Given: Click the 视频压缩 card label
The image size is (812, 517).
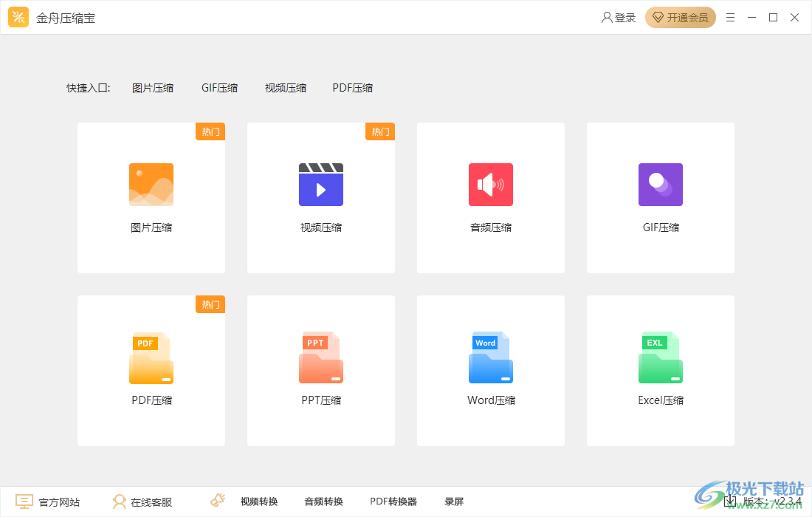Looking at the screenshot, I should (321, 227).
